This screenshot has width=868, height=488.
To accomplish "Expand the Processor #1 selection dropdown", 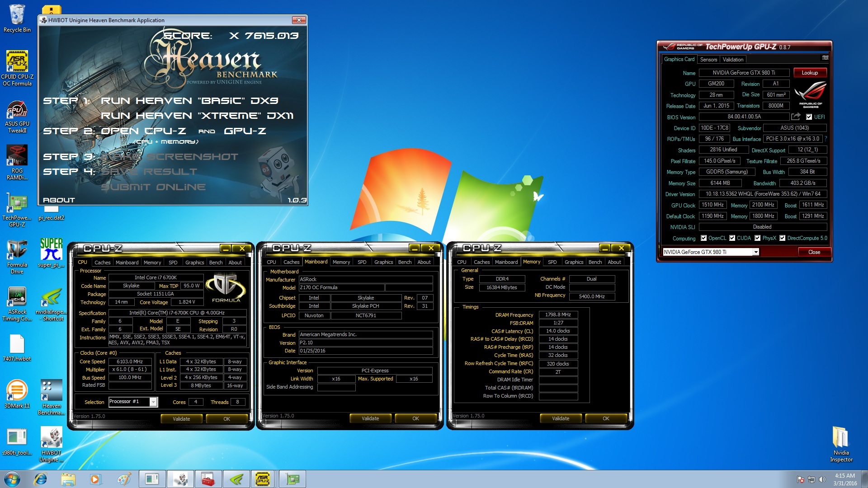I will (153, 402).
